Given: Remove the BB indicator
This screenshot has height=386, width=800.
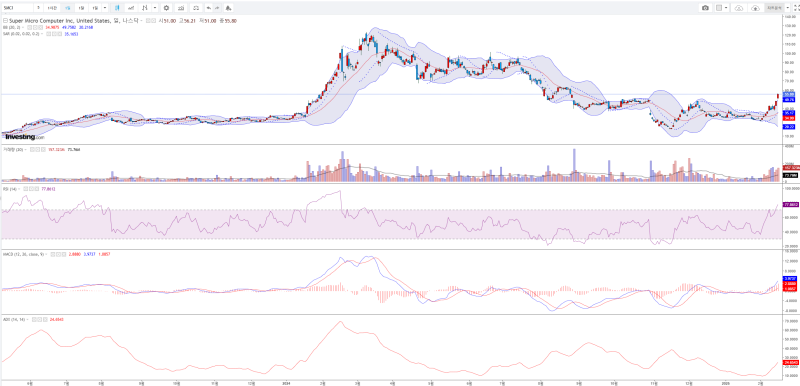Looking at the screenshot, I should coord(40,27).
